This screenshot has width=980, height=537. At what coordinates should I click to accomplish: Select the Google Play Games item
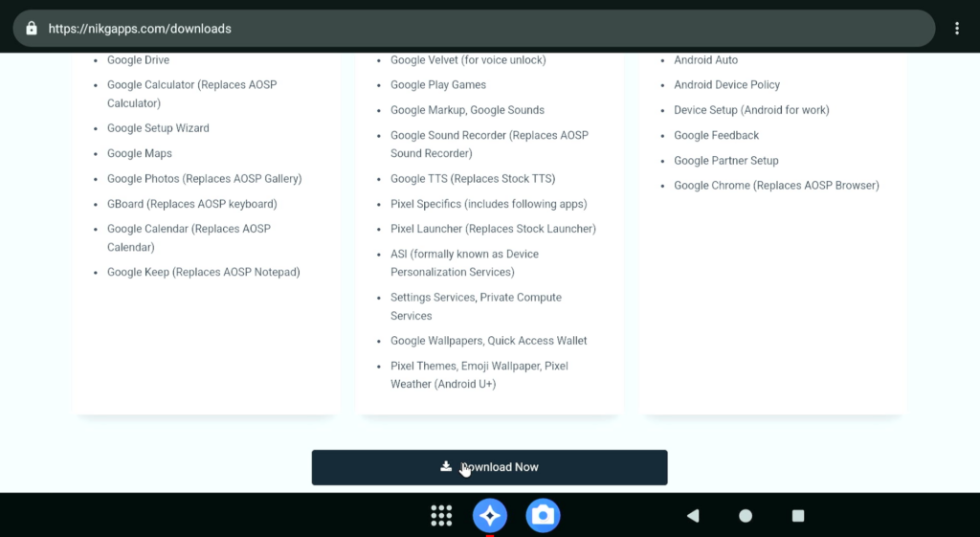pyautogui.click(x=438, y=85)
